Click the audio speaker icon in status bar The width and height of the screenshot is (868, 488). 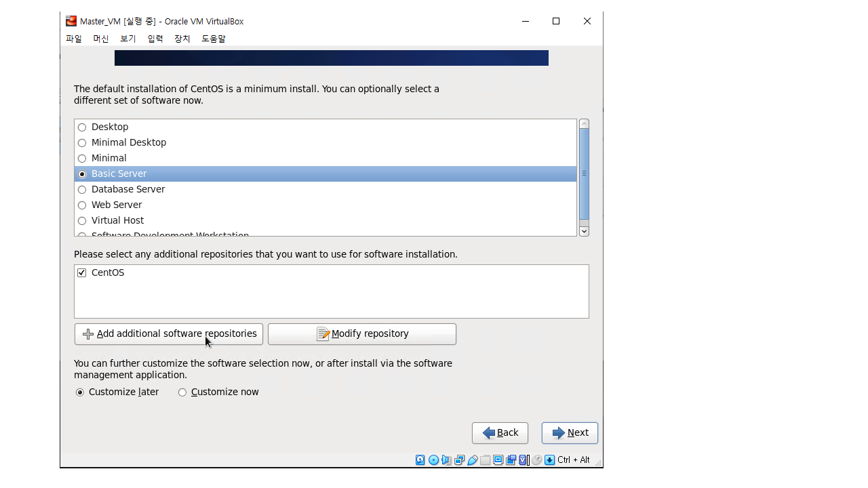point(446,460)
